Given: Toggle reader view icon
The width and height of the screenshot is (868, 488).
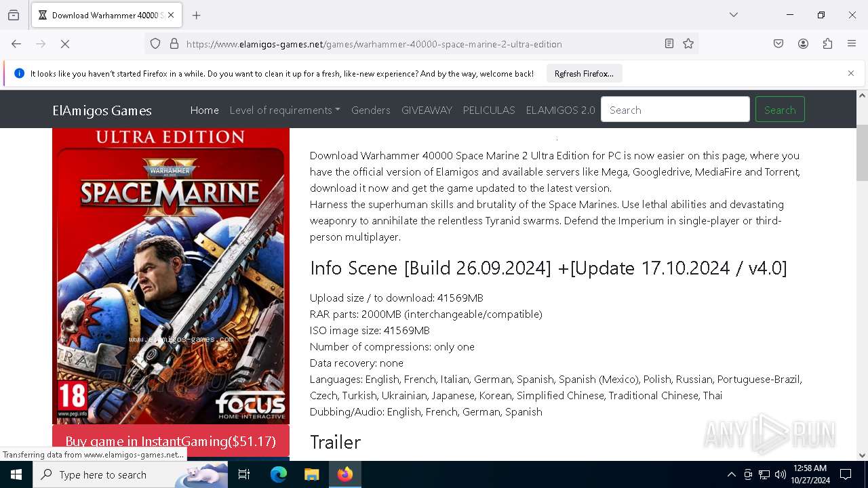Looking at the screenshot, I should 669,44.
